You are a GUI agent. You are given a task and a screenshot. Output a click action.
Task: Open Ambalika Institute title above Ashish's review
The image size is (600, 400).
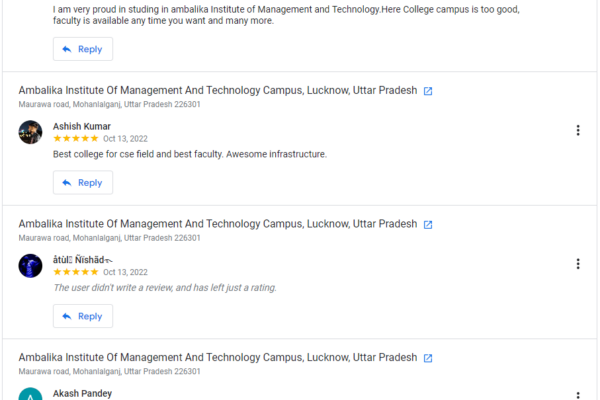pos(218,90)
